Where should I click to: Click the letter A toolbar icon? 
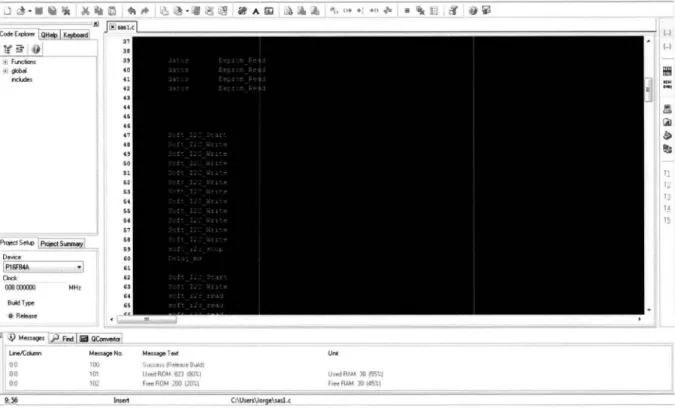[x=256, y=11]
